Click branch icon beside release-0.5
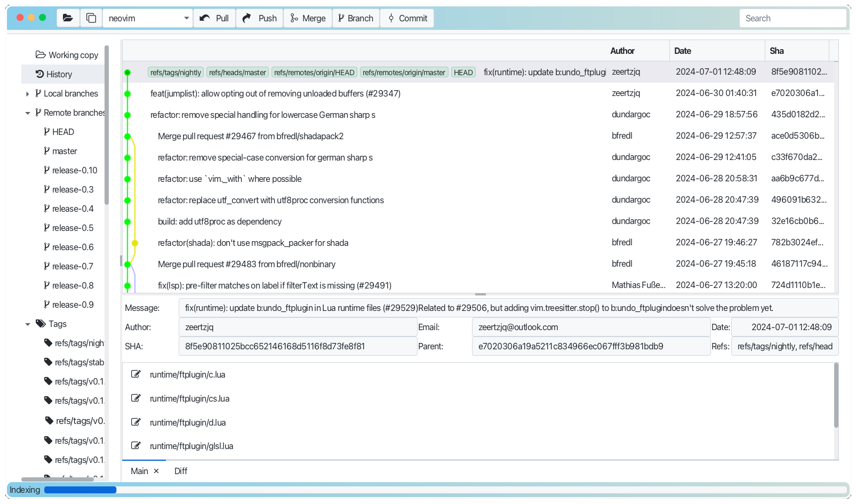The height and width of the screenshot is (504, 856). 46,227
